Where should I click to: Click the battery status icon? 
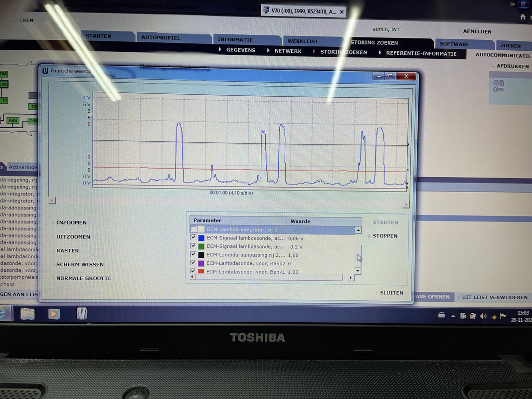[x=499, y=82]
